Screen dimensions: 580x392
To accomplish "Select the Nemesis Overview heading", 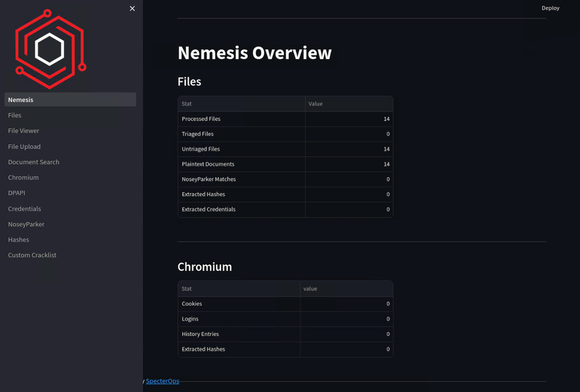I will coord(255,53).
